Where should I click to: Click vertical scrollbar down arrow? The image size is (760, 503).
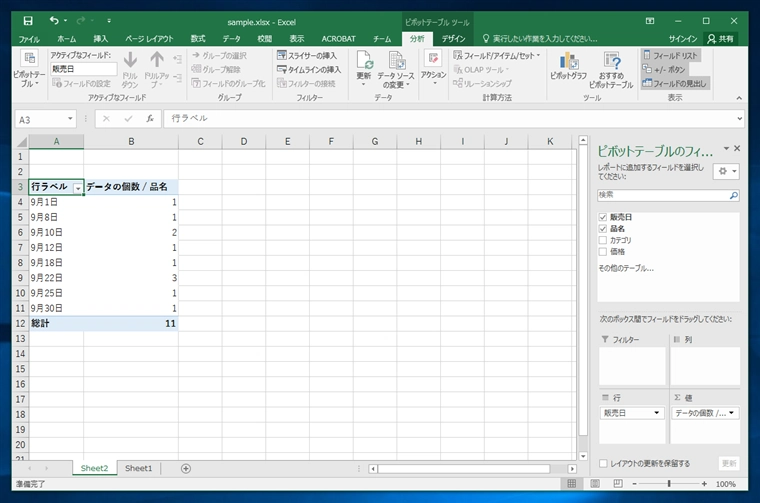pyautogui.click(x=583, y=456)
